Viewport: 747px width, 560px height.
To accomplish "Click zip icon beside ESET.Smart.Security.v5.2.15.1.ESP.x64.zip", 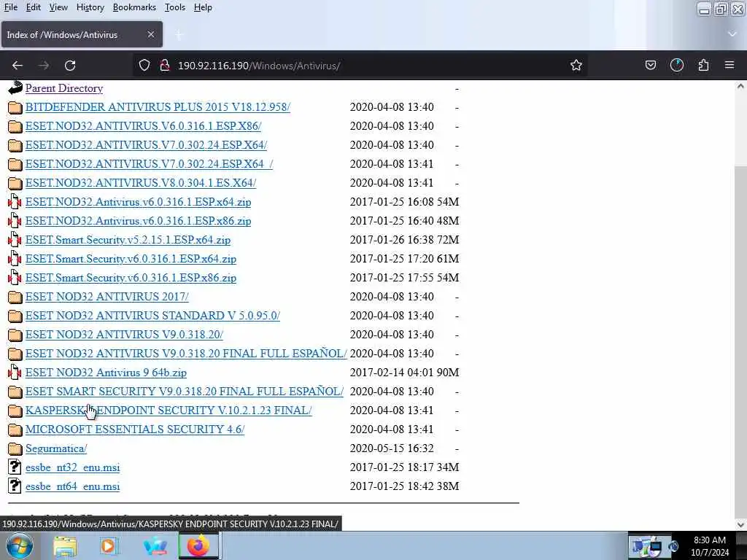I will (15, 240).
